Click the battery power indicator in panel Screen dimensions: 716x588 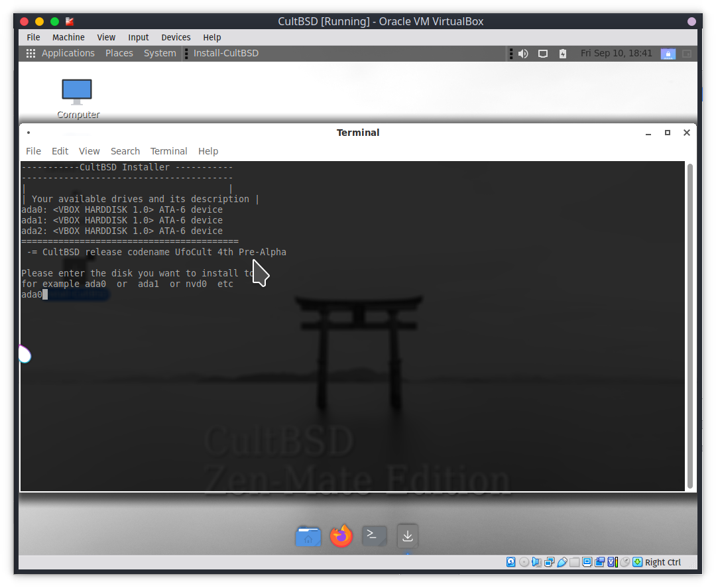click(563, 54)
